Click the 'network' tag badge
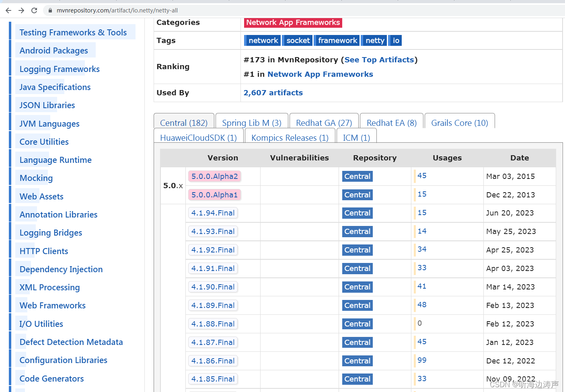Viewport: 565px width, 392px height. coord(262,40)
